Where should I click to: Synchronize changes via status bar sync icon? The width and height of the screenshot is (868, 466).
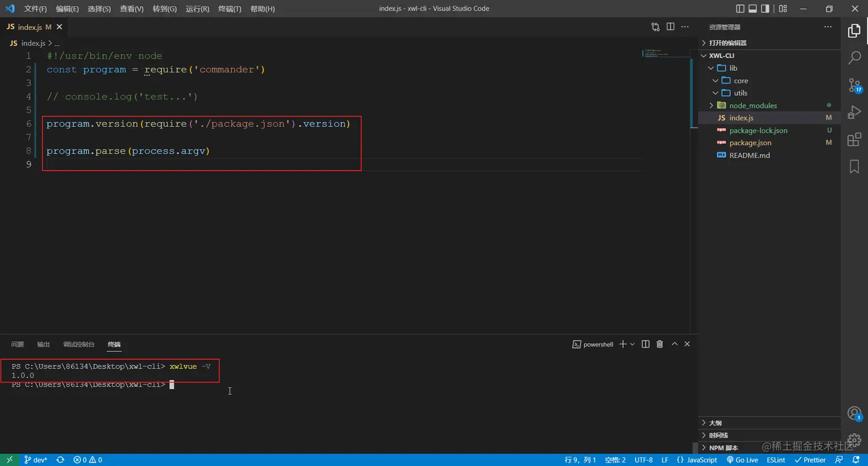pos(60,460)
